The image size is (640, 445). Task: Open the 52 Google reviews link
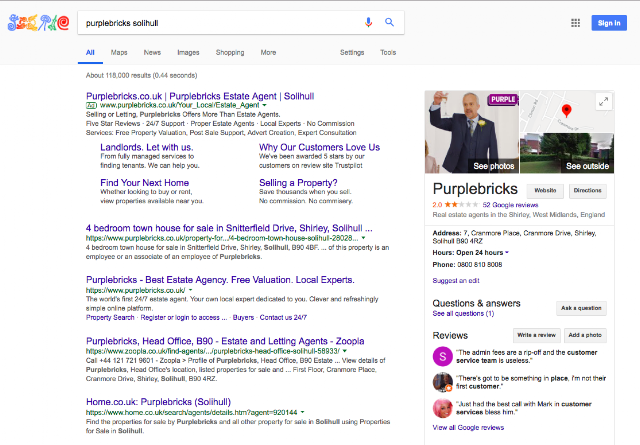[x=510, y=205]
